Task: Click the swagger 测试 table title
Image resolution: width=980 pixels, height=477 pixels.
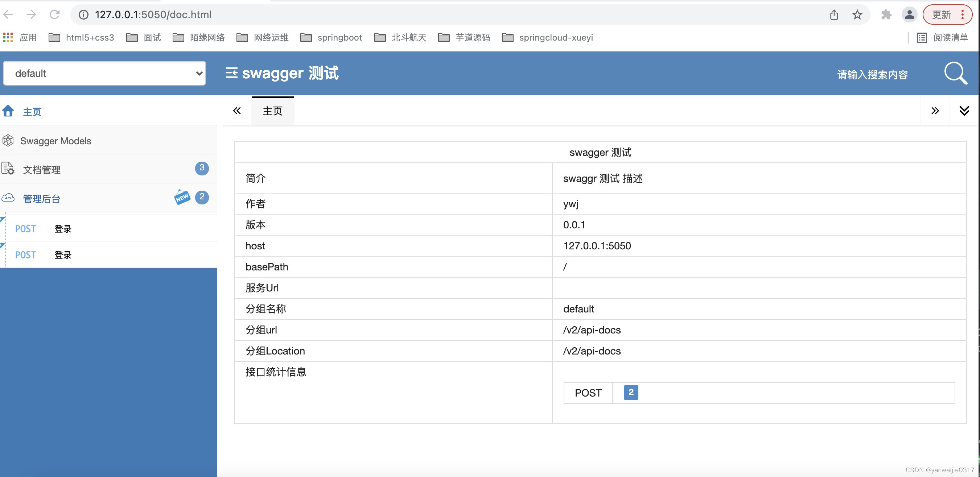Action: pos(600,152)
